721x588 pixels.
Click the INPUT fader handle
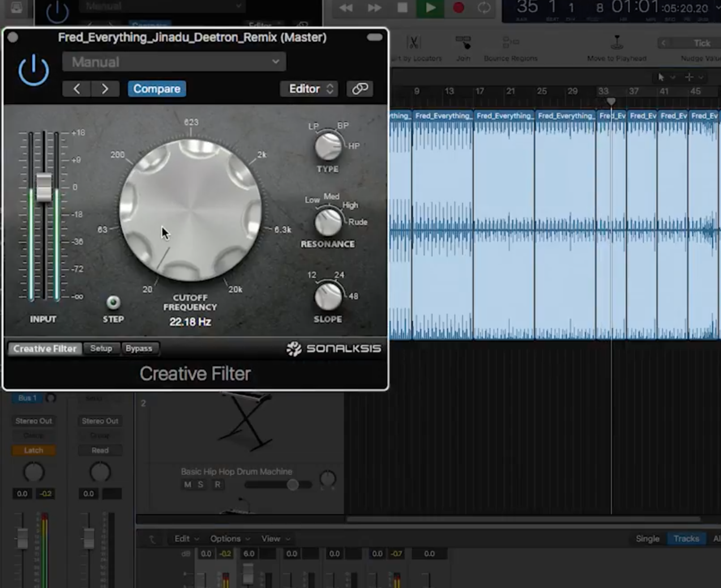pos(44,187)
